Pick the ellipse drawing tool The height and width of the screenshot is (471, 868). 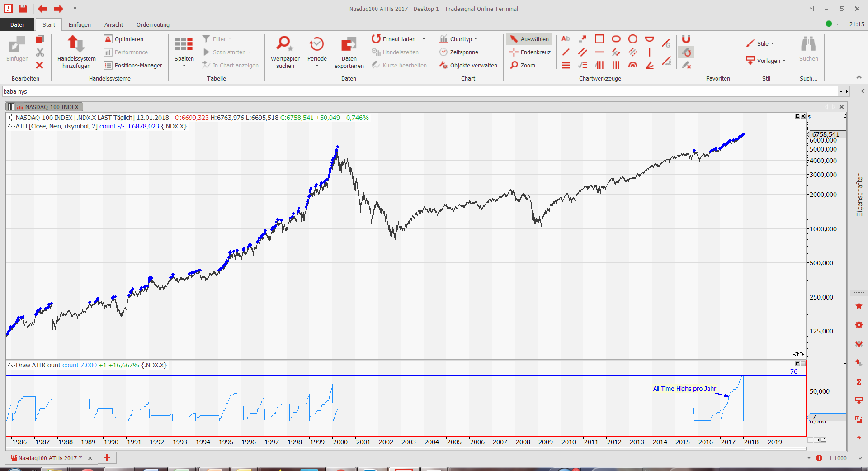click(616, 39)
